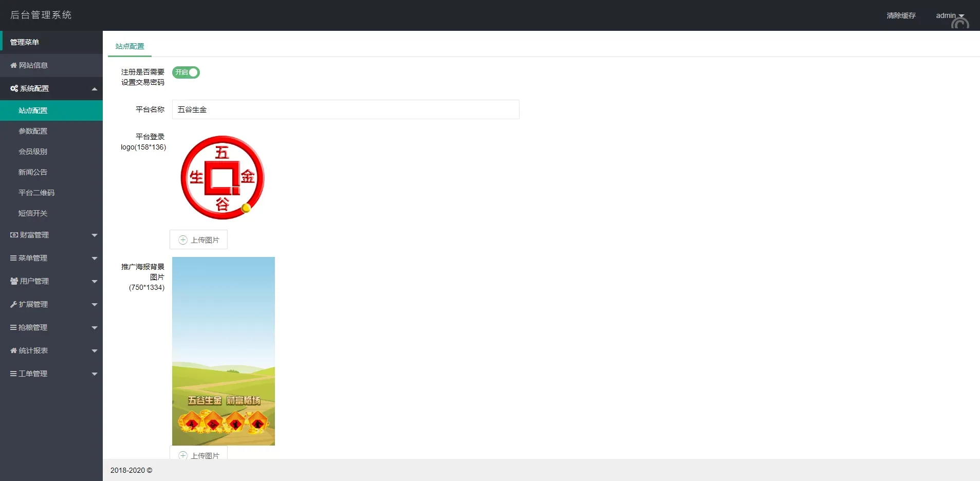Expand the 抢粮管理 dropdown arrow
Image resolution: width=980 pixels, height=481 pixels.
click(95, 328)
